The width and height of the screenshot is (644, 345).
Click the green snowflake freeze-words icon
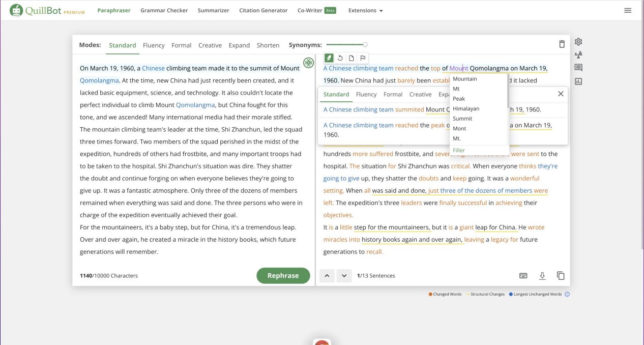point(308,63)
